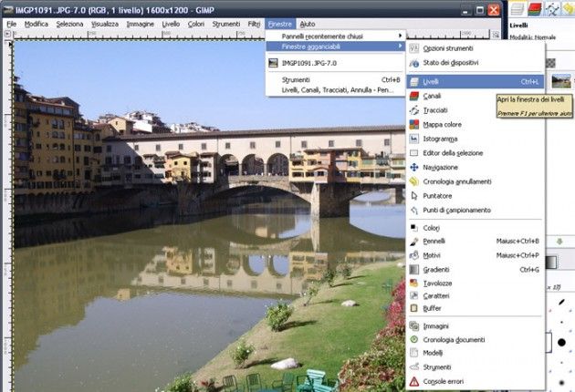Open the Puntatore dialog

(476, 196)
